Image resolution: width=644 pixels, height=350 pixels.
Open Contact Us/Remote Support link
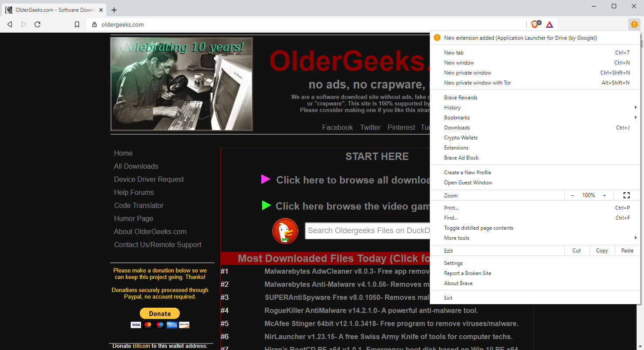(158, 245)
